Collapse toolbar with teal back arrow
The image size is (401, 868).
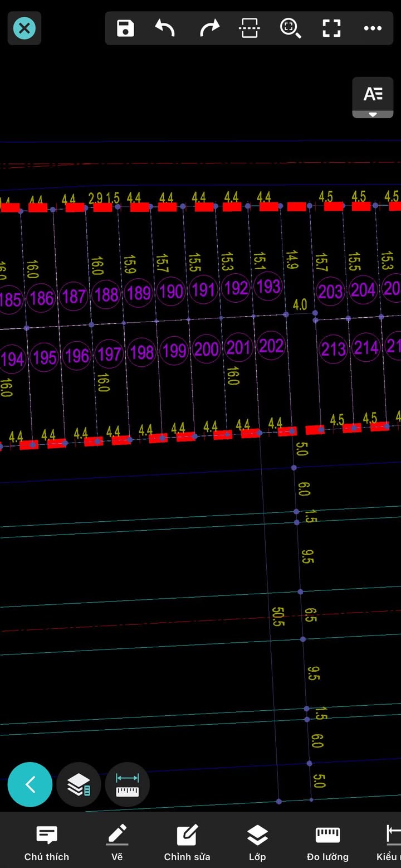30,785
